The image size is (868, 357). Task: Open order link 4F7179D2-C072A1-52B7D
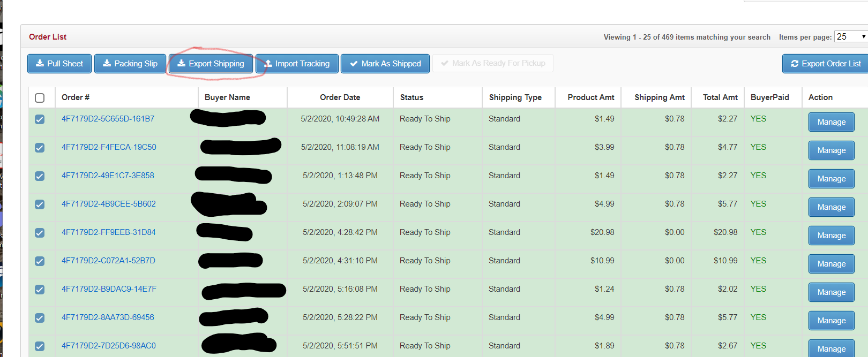point(108,261)
